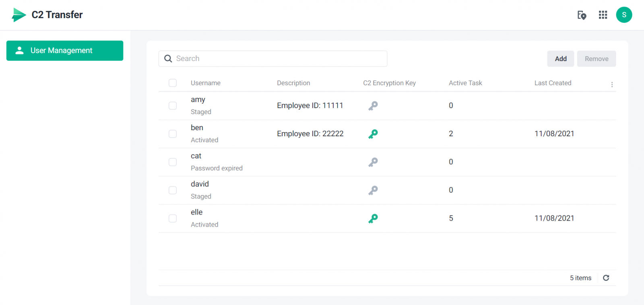This screenshot has height=305, width=644.
Task: Open the User Management section
Action: click(x=65, y=51)
